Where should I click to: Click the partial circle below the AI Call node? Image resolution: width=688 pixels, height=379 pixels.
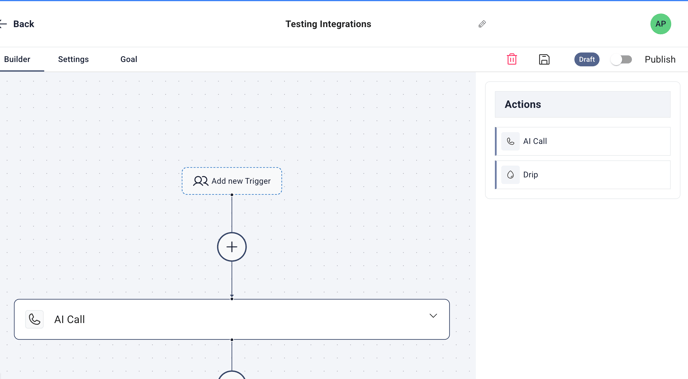point(232,375)
